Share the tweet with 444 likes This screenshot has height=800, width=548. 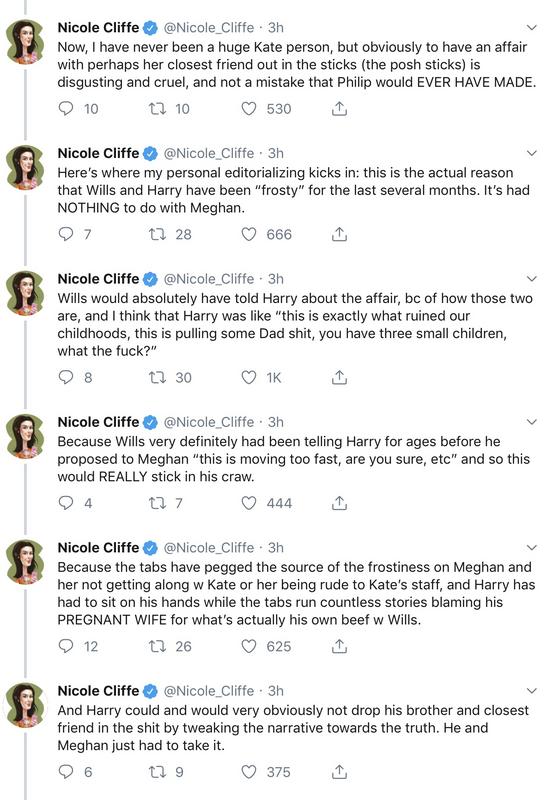(339, 503)
